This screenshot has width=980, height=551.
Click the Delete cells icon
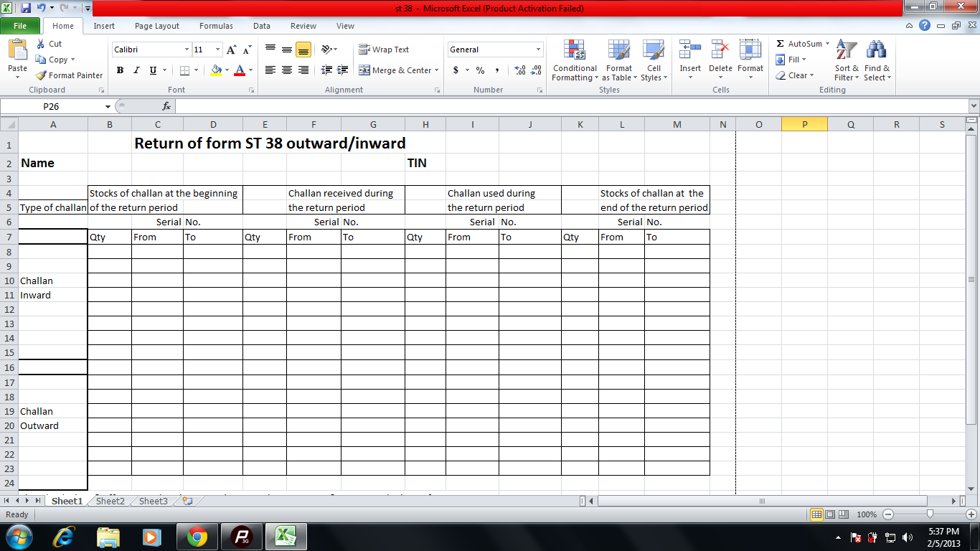pyautogui.click(x=720, y=50)
